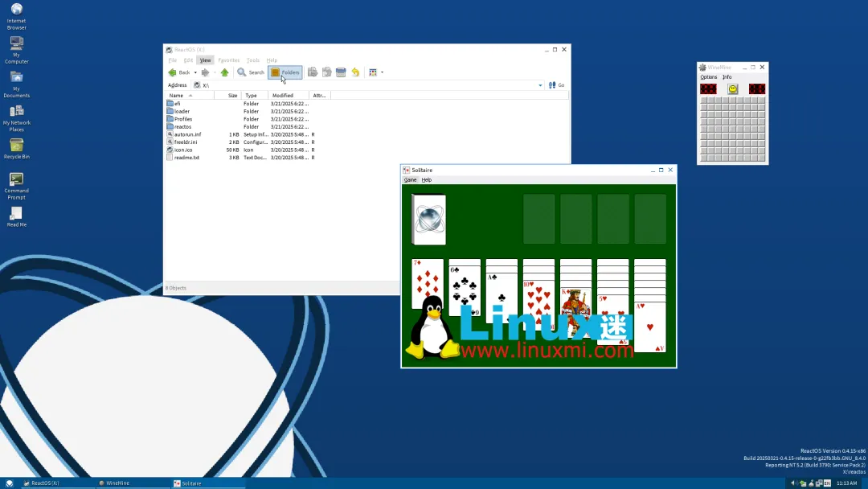This screenshot has width=868, height=489.
Task: Open the Help menu in Explorer
Action: (x=272, y=60)
